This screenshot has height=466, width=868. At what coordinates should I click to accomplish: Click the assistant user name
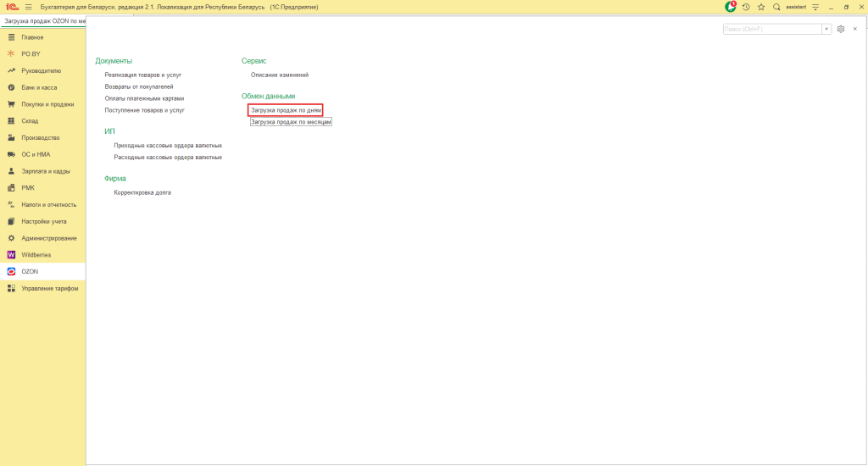tap(796, 7)
